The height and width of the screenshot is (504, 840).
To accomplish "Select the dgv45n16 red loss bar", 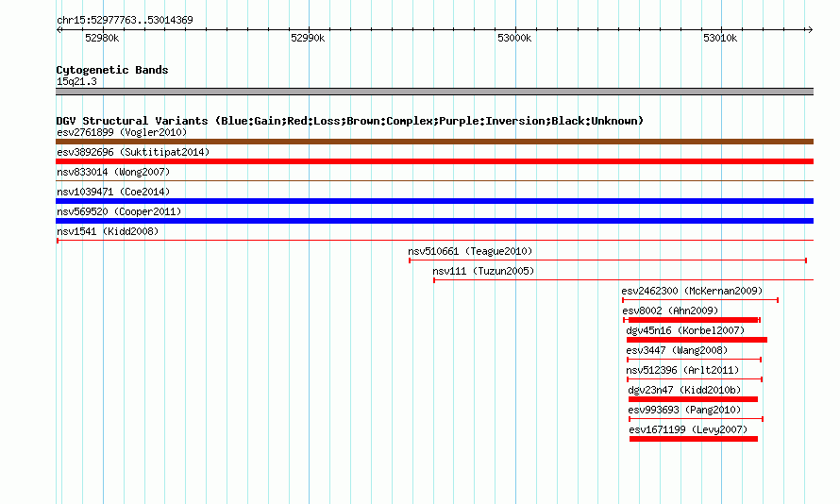I will tap(697, 340).
